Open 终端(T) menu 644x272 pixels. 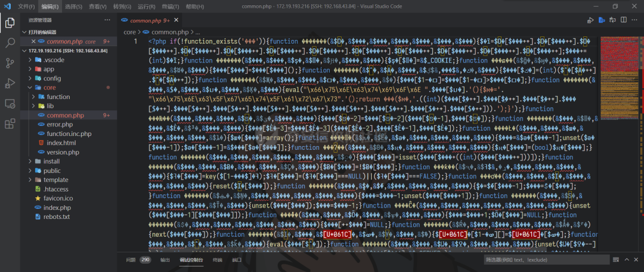coord(171,7)
